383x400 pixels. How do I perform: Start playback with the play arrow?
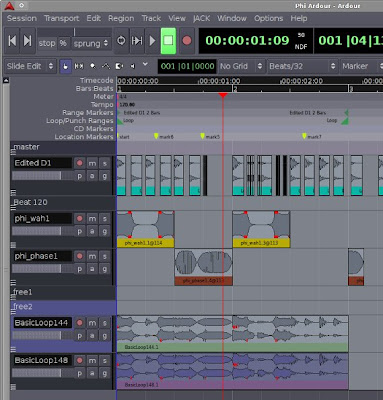click(x=152, y=41)
